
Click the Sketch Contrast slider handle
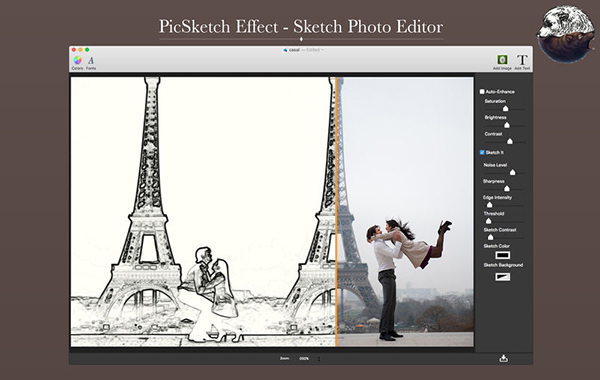click(490, 237)
